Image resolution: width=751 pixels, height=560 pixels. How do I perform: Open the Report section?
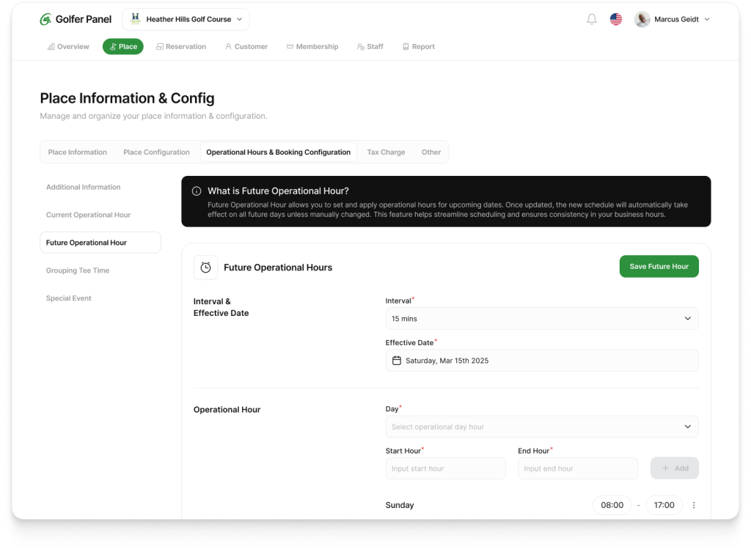419,46
